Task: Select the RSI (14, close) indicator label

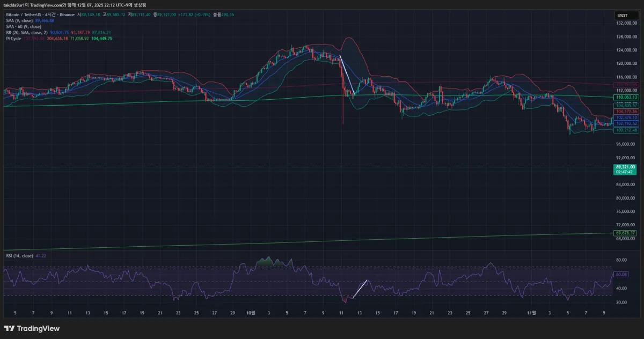Action: [x=19, y=256]
